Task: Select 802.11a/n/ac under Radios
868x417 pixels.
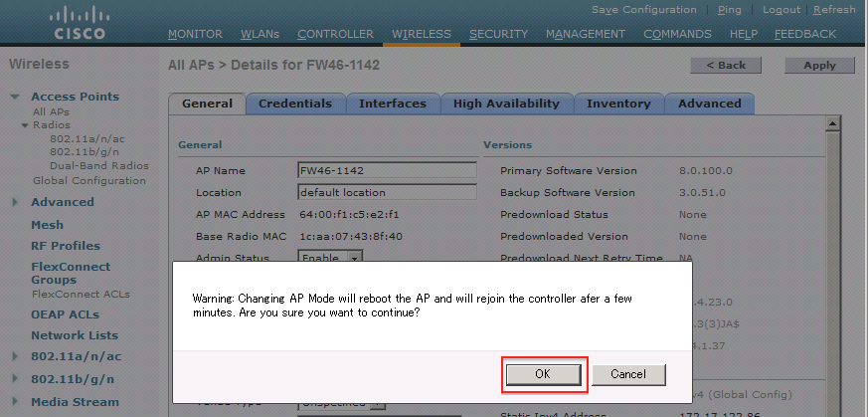Action: pos(87,139)
